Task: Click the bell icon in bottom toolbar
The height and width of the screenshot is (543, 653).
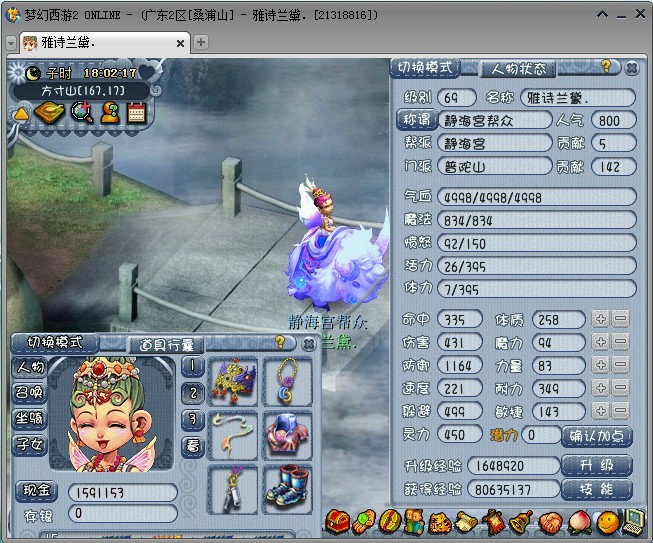Action: (520, 521)
